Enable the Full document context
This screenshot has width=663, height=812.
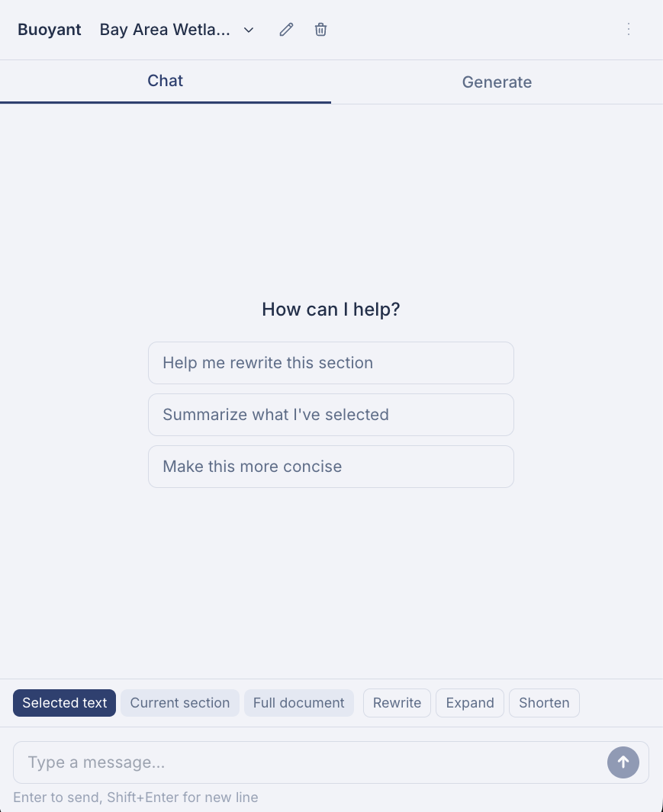pyautogui.click(x=299, y=703)
